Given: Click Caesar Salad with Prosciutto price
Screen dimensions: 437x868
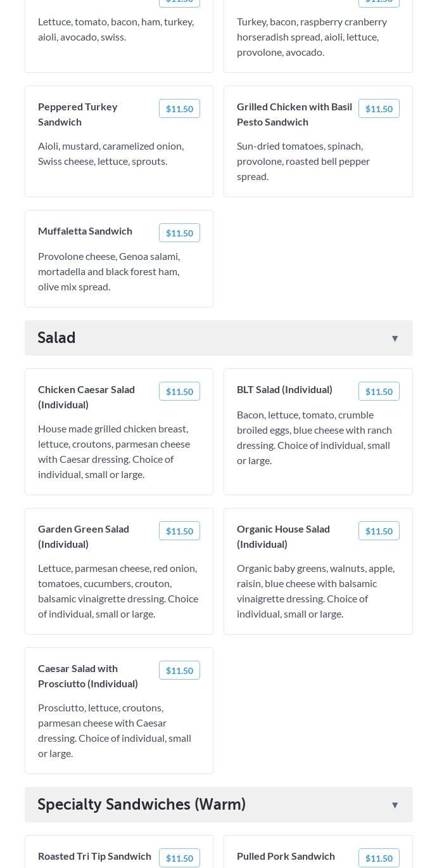Looking at the screenshot, I should click(x=179, y=671).
